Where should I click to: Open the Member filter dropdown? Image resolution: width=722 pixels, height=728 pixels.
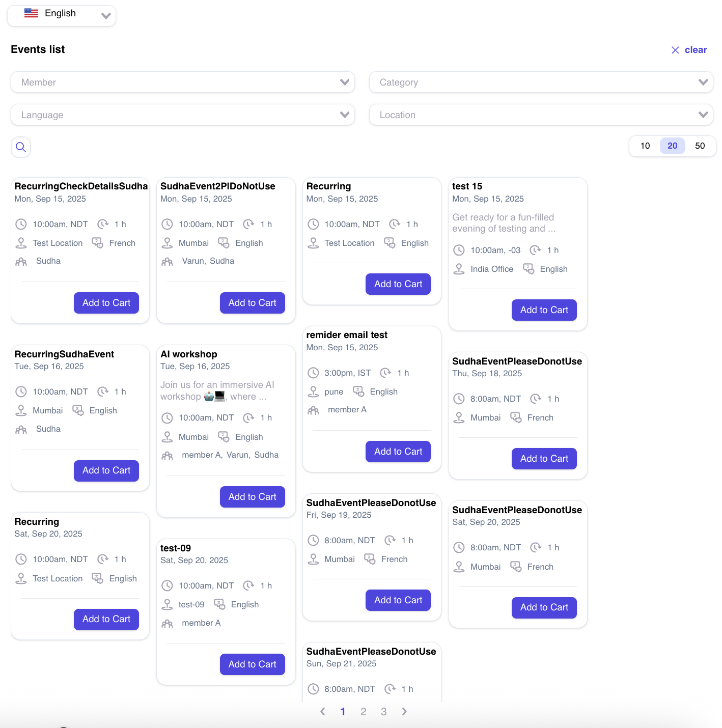(183, 82)
